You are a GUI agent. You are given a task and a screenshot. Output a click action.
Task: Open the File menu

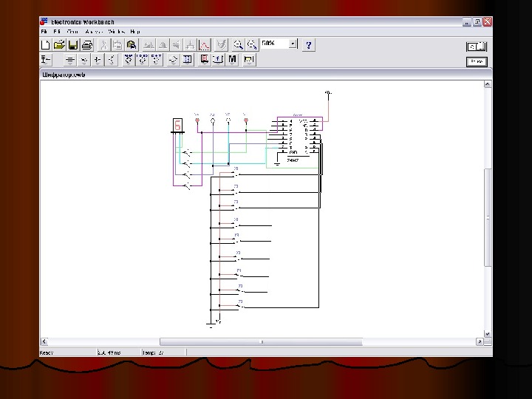click(x=44, y=32)
